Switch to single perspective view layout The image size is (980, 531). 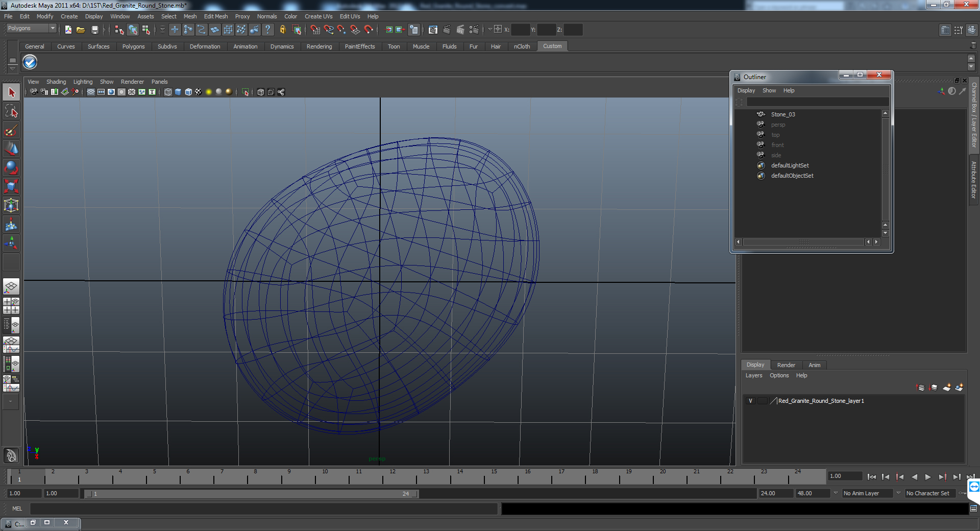point(11,286)
